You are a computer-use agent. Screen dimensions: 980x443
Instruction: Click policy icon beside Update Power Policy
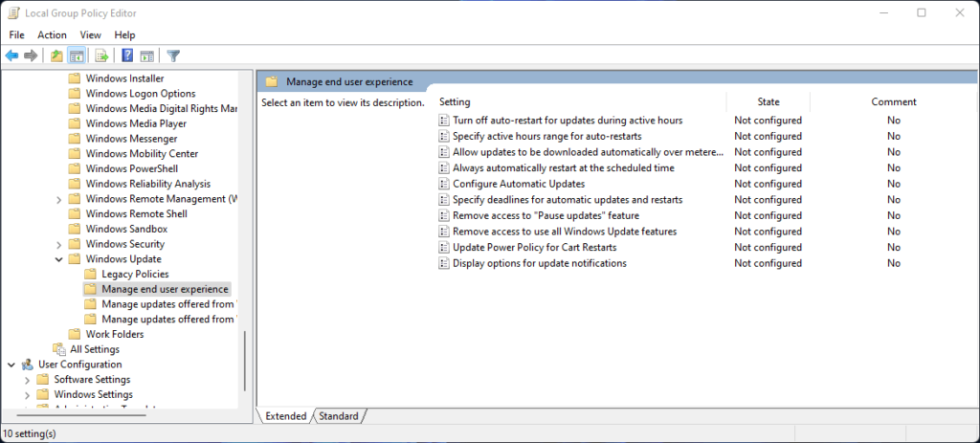(444, 248)
